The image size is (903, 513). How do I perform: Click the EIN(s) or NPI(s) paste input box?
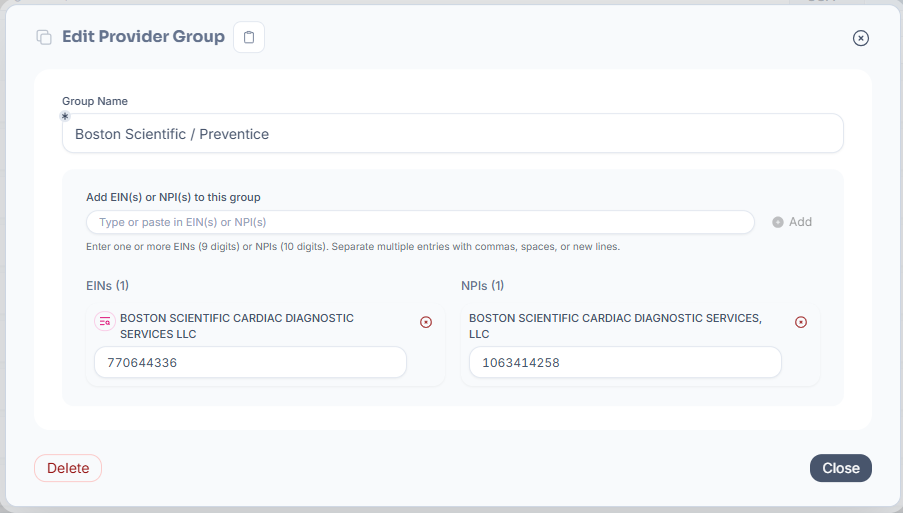click(x=420, y=222)
